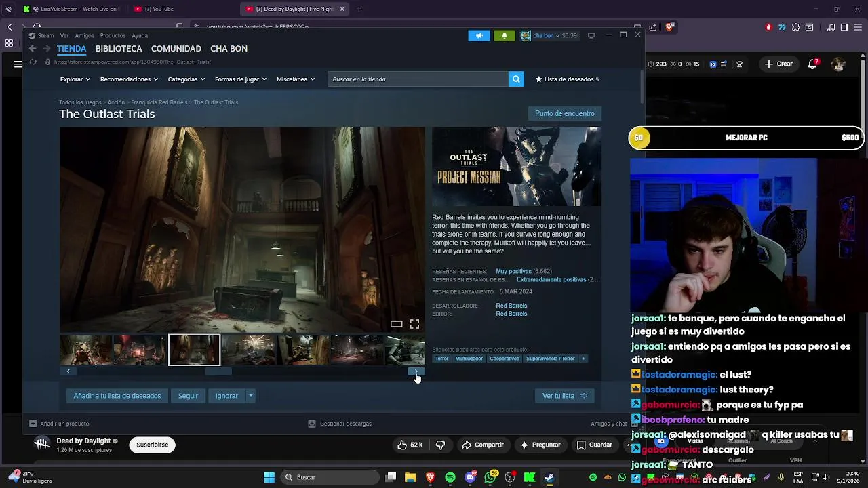868x488 pixels.
Task: Expand Recomendaciones dropdown
Action: pyautogui.click(x=129, y=79)
